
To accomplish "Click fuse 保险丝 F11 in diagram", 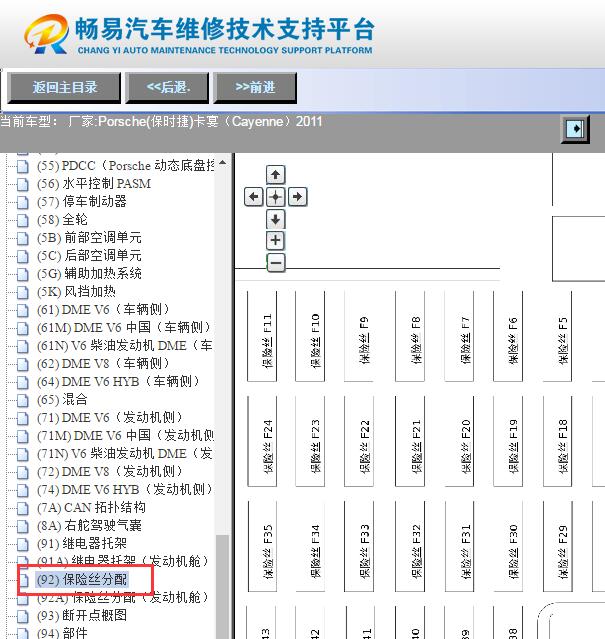I will (x=262, y=337).
